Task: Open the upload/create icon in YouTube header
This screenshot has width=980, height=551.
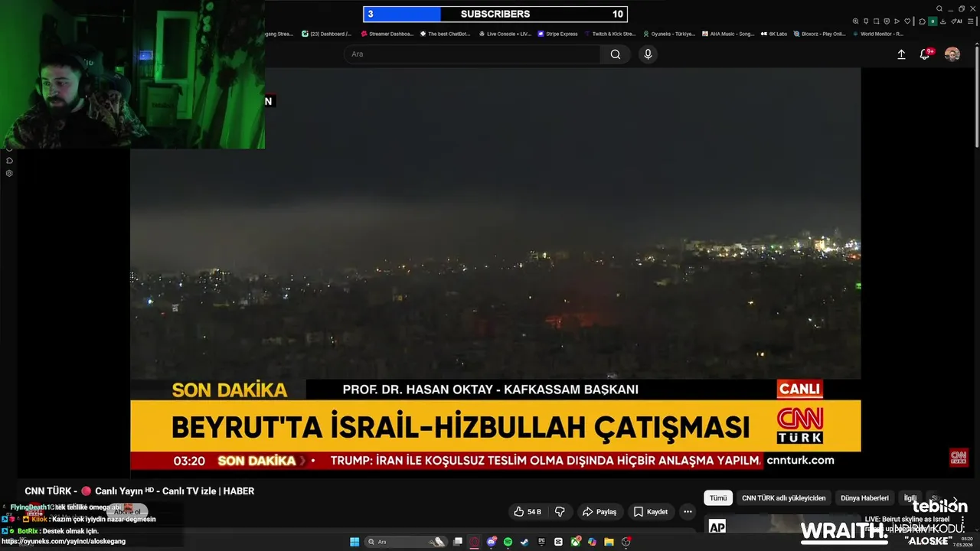Action: click(x=901, y=54)
